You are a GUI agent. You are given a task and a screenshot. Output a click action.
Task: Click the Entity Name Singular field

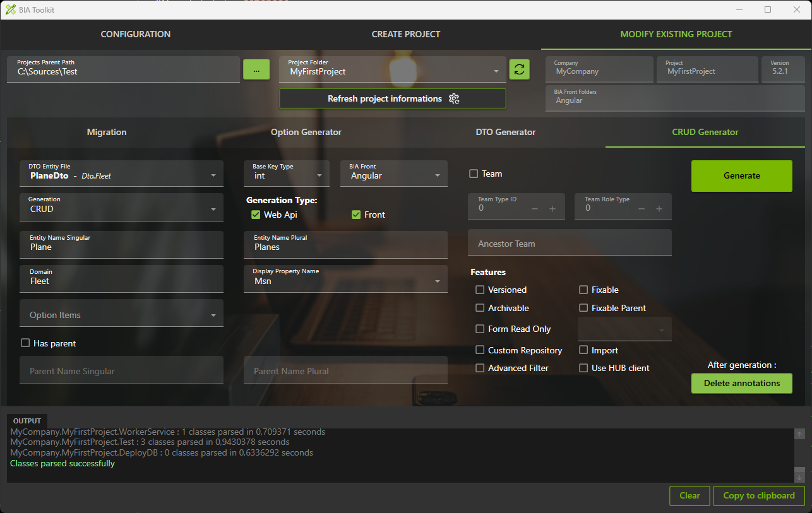[x=121, y=245]
